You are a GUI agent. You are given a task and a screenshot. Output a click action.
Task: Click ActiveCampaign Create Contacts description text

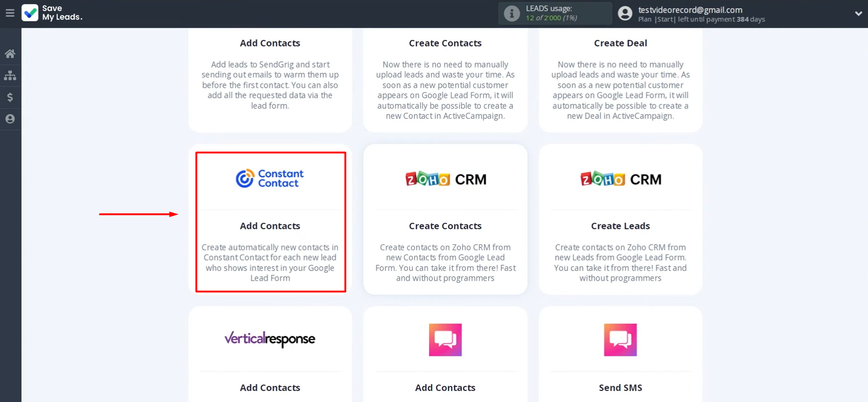[445, 90]
